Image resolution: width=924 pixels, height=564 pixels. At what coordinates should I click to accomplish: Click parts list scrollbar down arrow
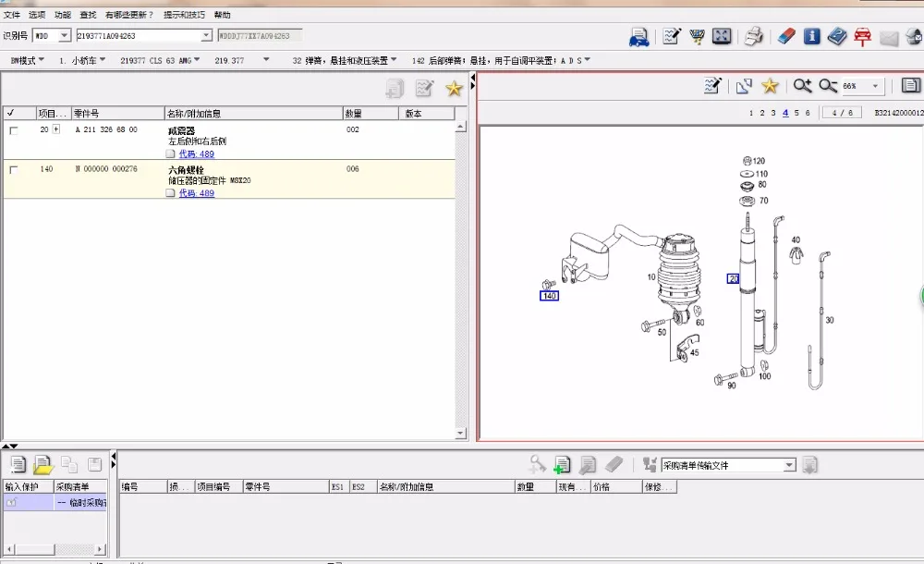[461, 433]
